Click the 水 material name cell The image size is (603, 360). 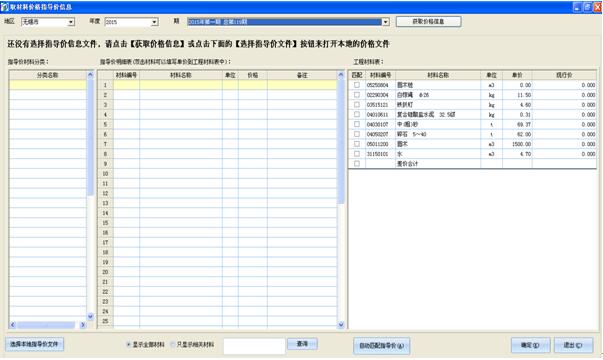pyautogui.click(x=438, y=153)
